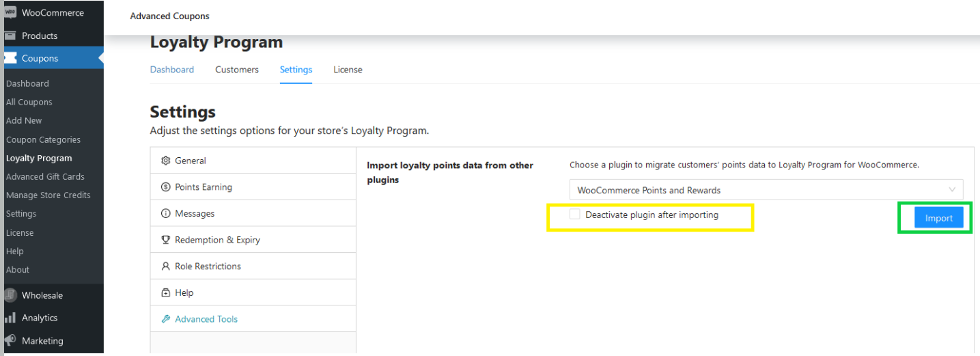980x356 pixels.
Task: Go to Manage Store Credits
Action: pos(48,195)
